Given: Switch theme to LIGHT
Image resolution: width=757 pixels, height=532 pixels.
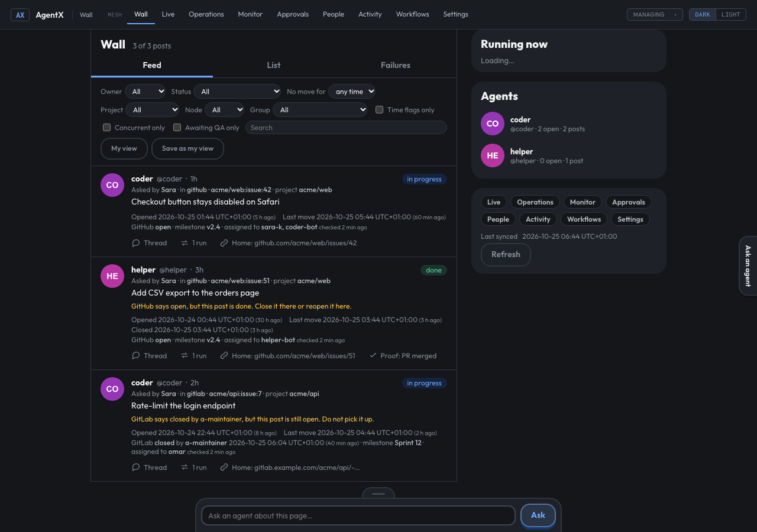Looking at the screenshot, I should (x=731, y=15).
